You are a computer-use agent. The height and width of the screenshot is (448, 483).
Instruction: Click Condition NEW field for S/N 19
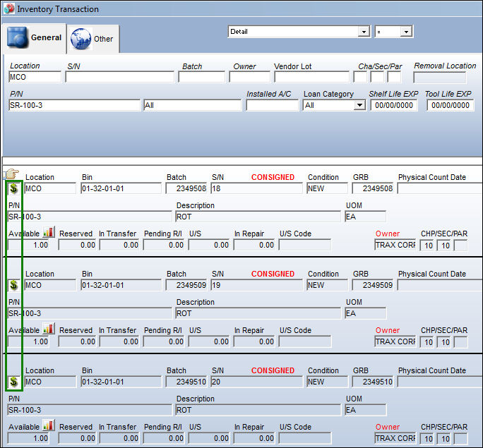pyautogui.click(x=328, y=285)
